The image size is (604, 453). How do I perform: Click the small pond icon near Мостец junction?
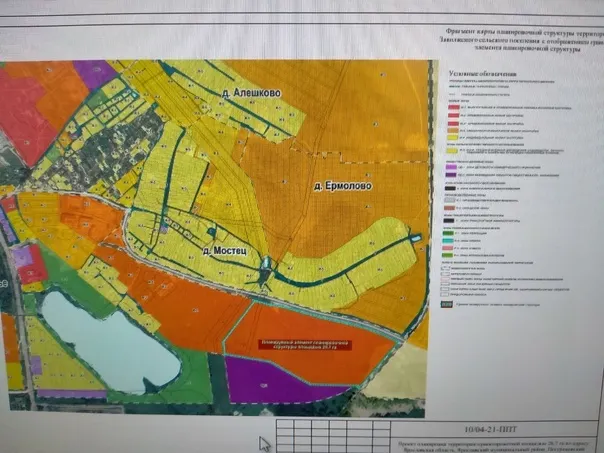[266, 263]
